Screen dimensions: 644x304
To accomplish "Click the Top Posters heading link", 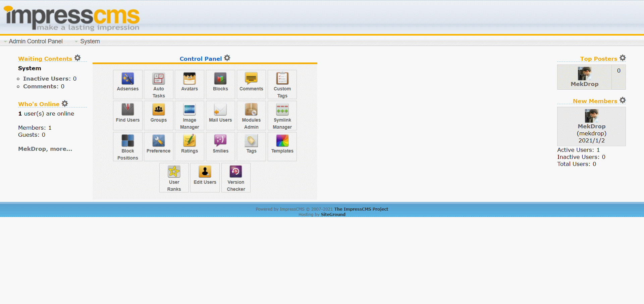I will [599, 59].
